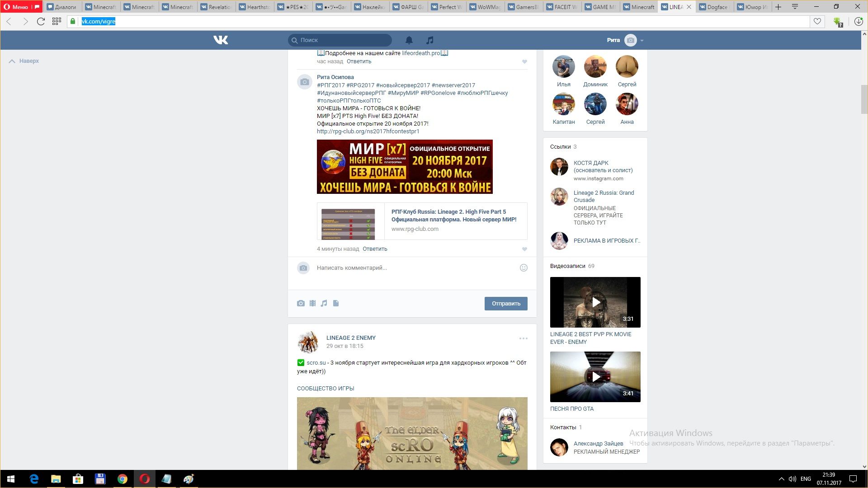Like Рита Осипова's comment with the heart
The image size is (868, 488).
pyautogui.click(x=524, y=249)
